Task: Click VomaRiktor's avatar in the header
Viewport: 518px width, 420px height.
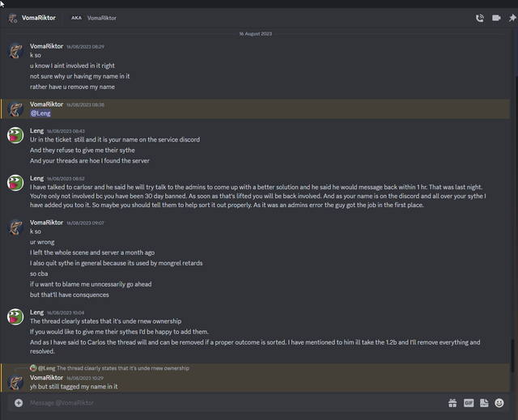Action: coord(13,18)
